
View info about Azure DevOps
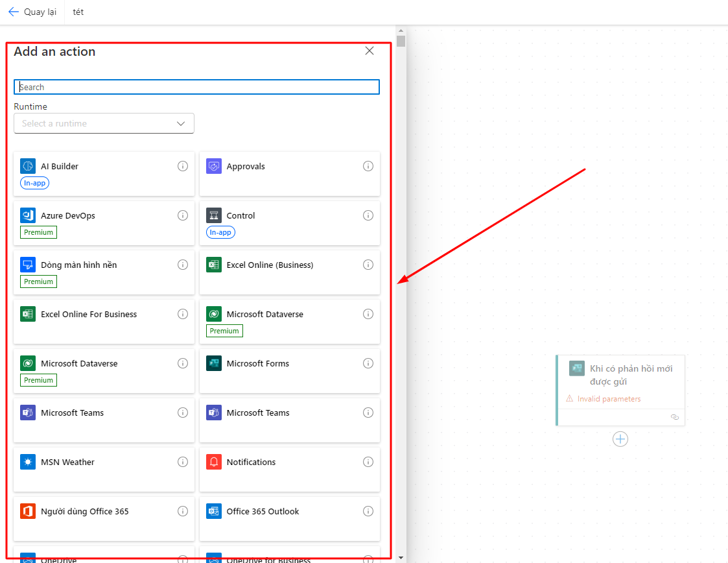183,215
